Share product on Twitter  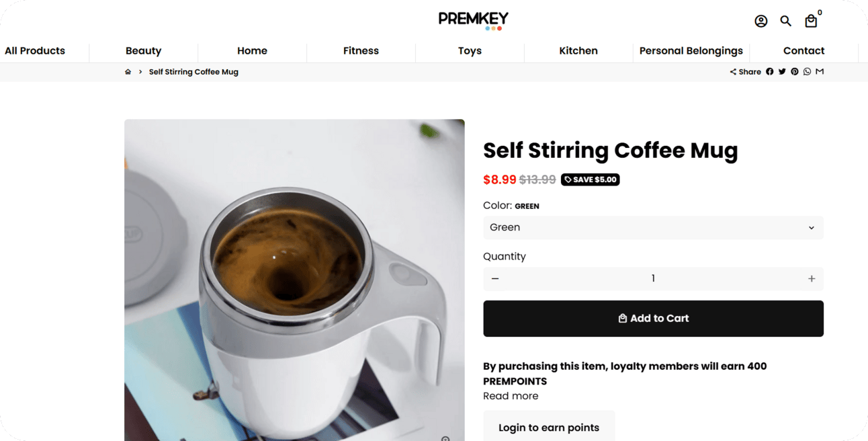tap(782, 71)
